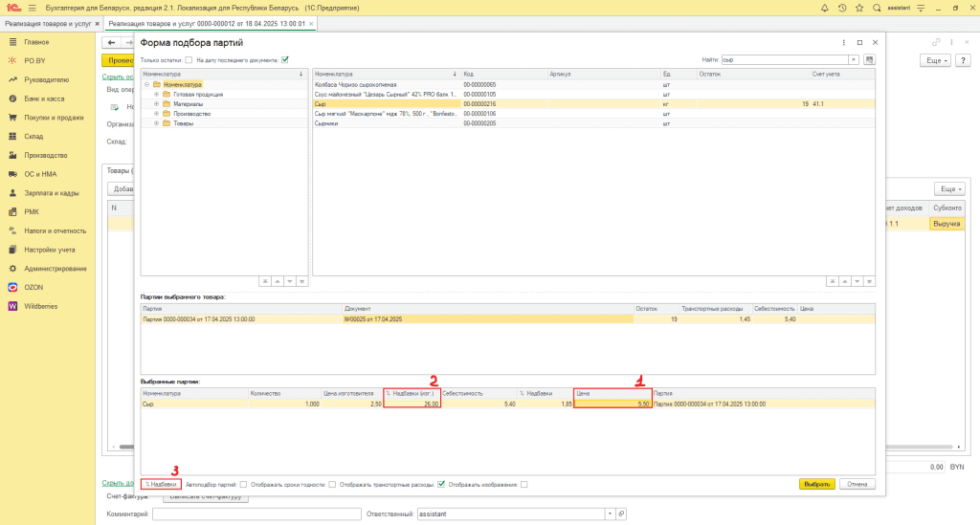Viewport: 980px width, 525px height.
Task: Expand the Материалы folder
Action: click(156, 104)
